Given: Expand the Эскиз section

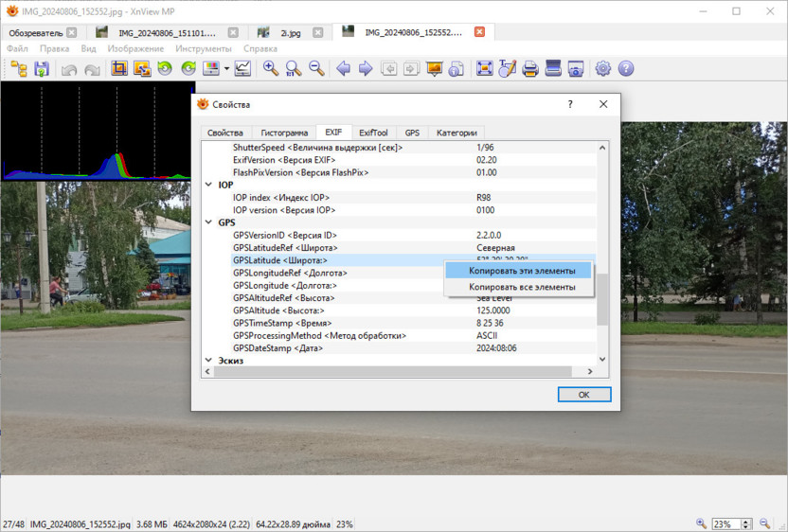Looking at the screenshot, I should tap(209, 361).
